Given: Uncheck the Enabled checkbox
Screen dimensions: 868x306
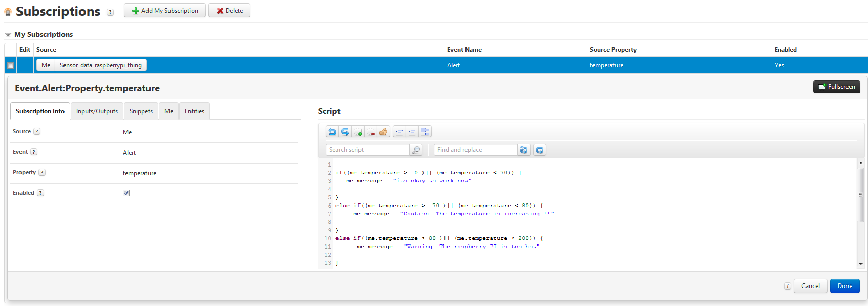Looking at the screenshot, I should 126,193.
